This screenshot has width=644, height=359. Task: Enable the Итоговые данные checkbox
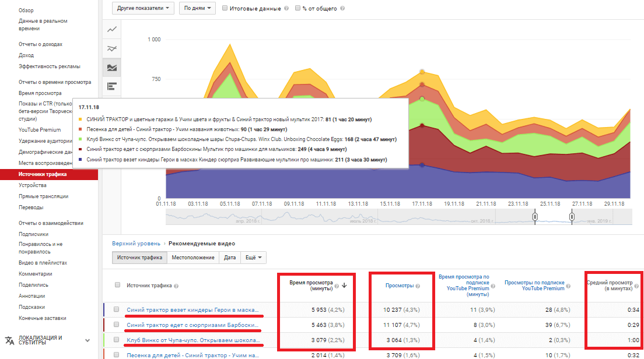point(225,9)
